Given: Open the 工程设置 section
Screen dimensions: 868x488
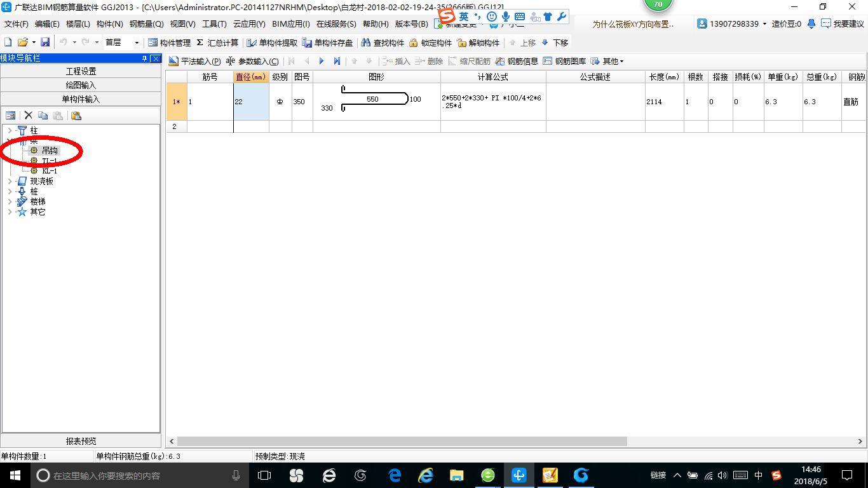Looking at the screenshot, I should [x=81, y=71].
